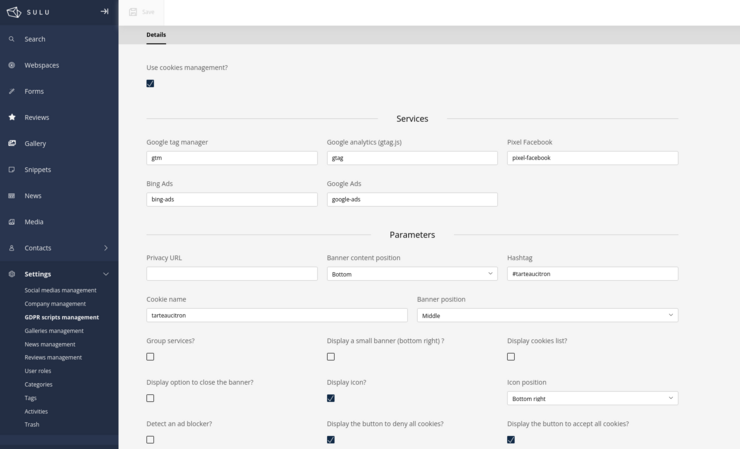This screenshot has height=449, width=740.
Task: Open Social medias management
Action: coord(60,290)
